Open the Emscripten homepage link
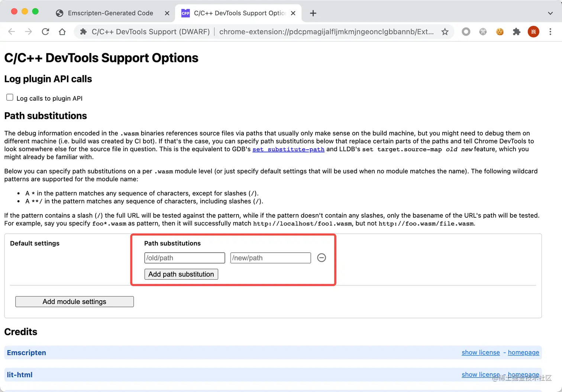Image resolution: width=562 pixels, height=392 pixels. 523,352
